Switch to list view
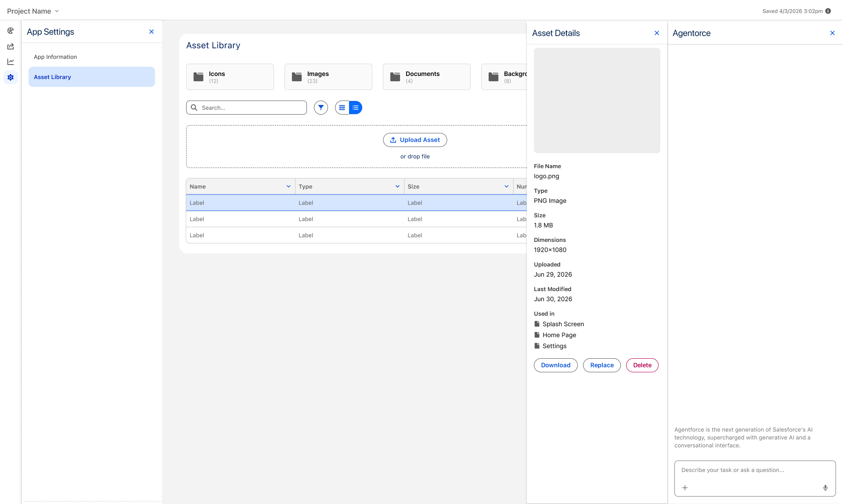 tap(356, 108)
